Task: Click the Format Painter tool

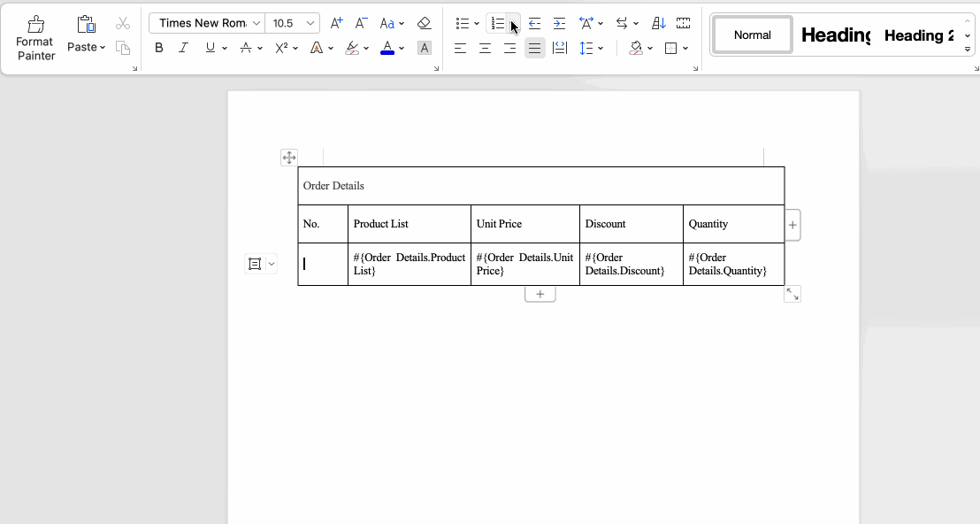Action: (35, 37)
